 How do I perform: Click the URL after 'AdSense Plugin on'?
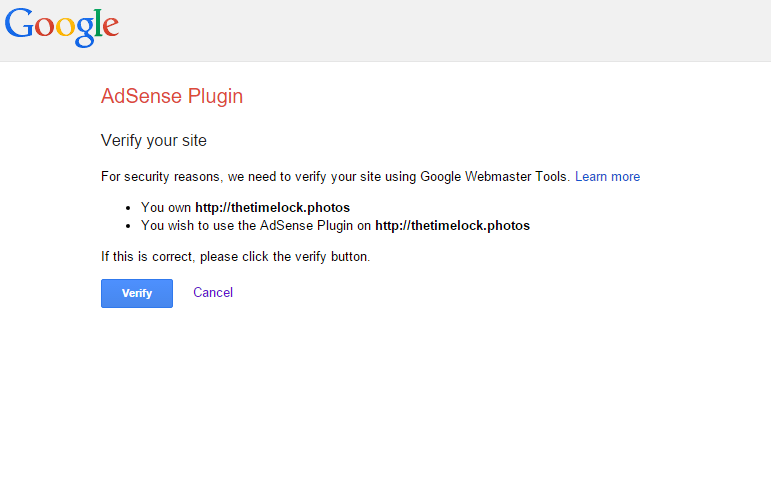(x=452, y=226)
